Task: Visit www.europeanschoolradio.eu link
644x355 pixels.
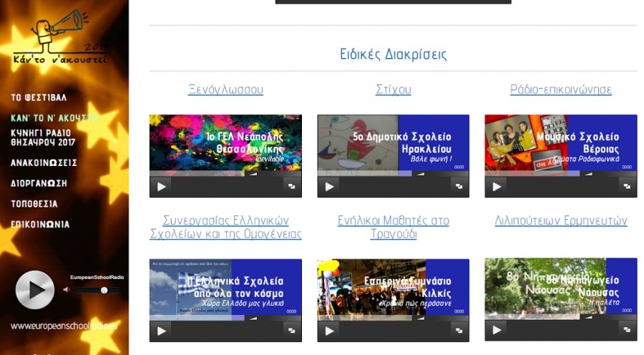Action: [64, 326]
